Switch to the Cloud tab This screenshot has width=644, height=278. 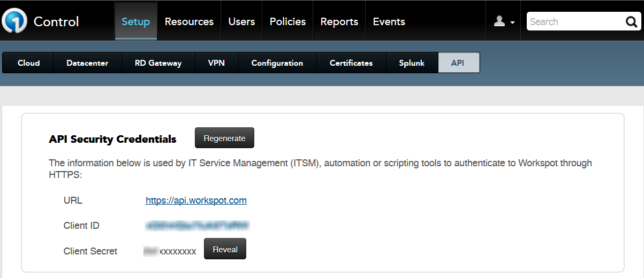(28, 63)
